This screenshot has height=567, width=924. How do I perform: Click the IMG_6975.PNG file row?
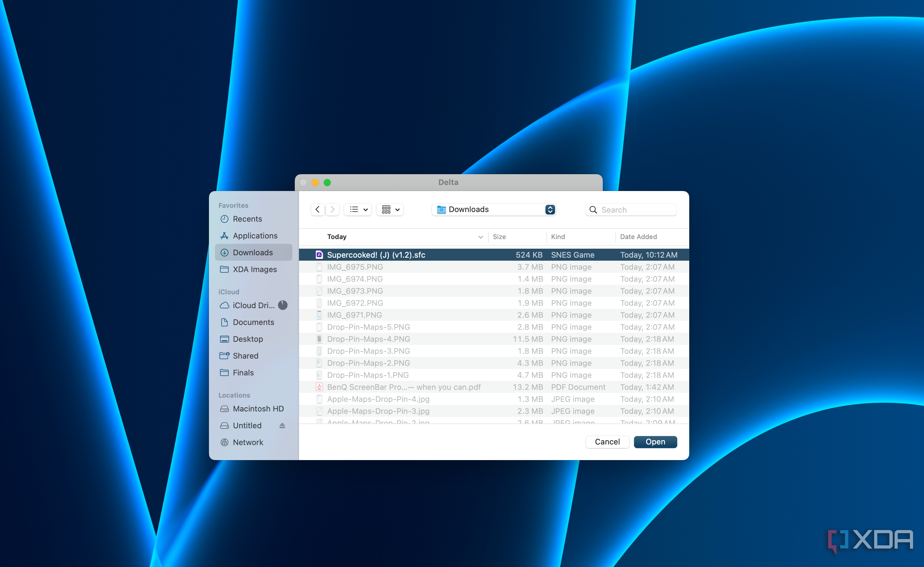tap(494, 267)
